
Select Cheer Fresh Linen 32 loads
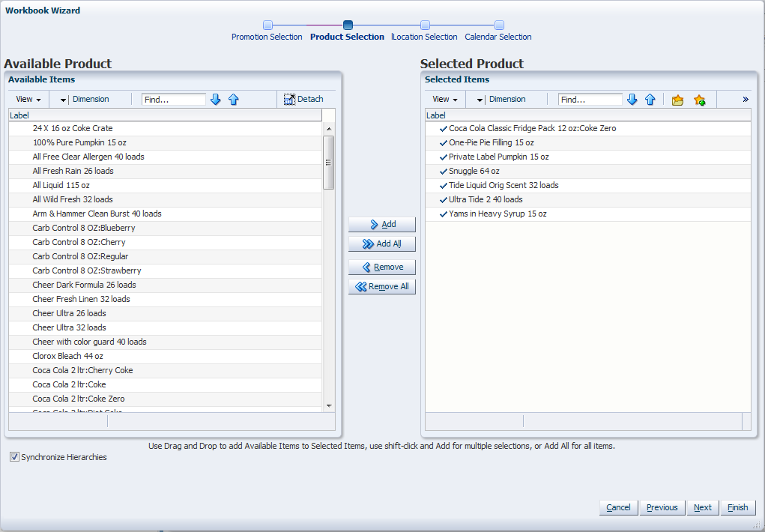tap(165, 299)
